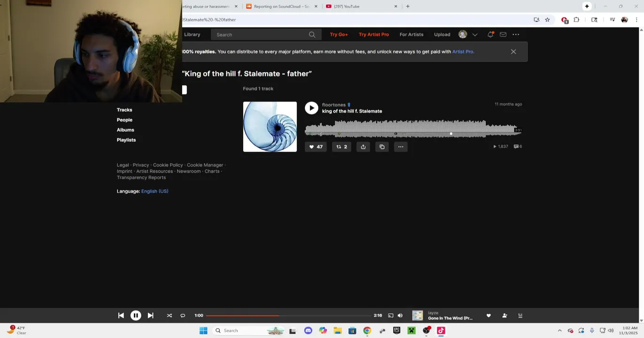Follow the Artist Pro link in the banner

pos(463,52)
